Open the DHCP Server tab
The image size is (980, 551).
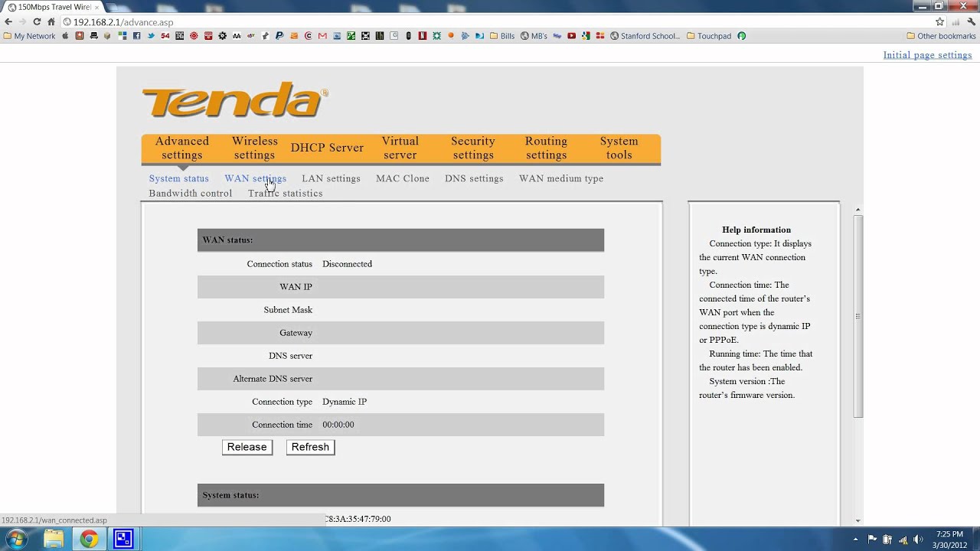coord(327,148)
